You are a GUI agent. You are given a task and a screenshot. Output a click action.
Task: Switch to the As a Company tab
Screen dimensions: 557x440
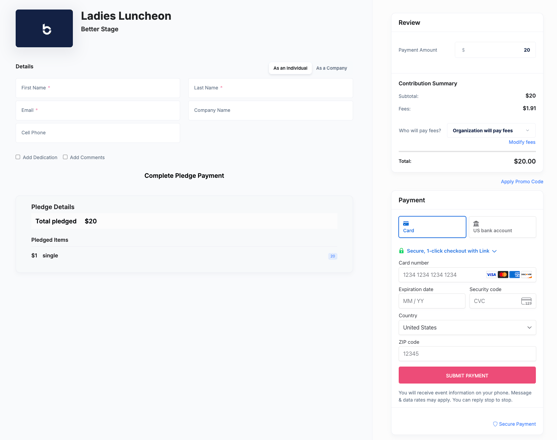pyautogui.click(x=331, y=68)
